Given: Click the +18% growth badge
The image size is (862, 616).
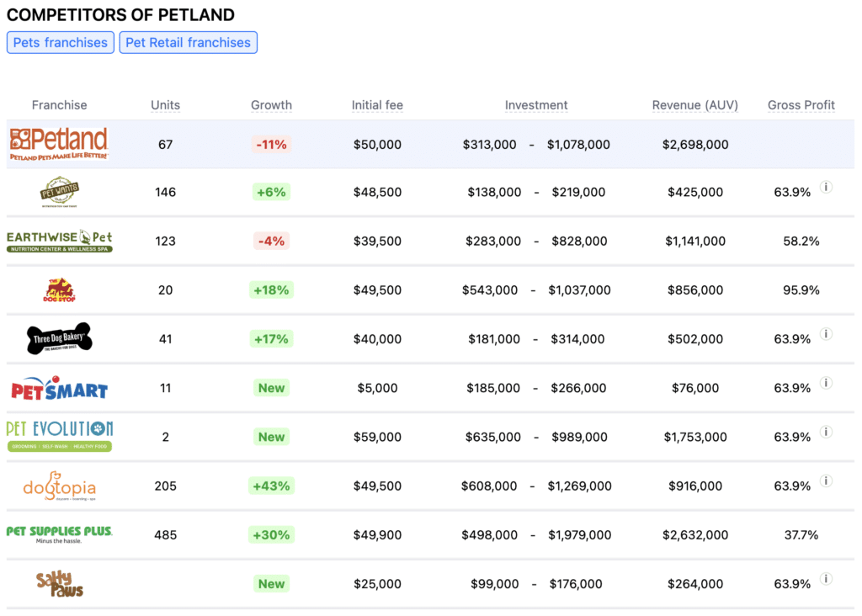Looking at the screenshot, I should [272, 289].
